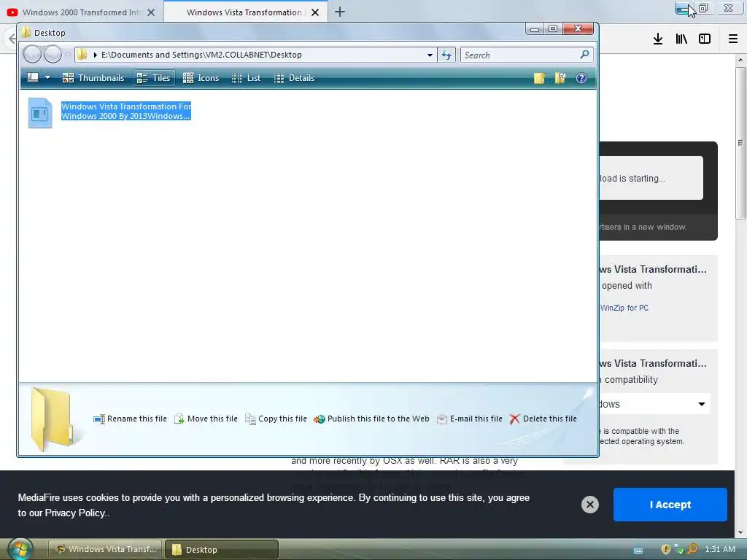Switch to Icons view
747x560 pixels.
pyautogui.click(x=201, y=78)
